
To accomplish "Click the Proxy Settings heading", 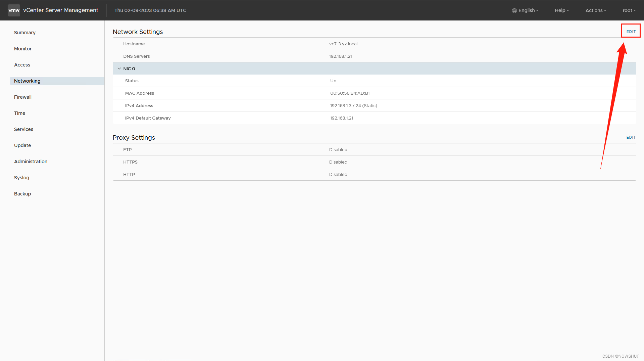I will (x=134, y=138).
